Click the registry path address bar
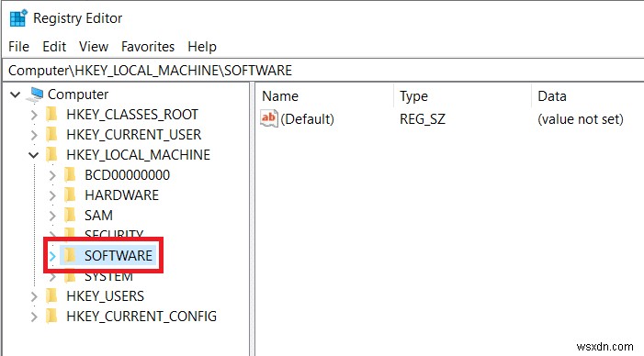644x356 pixels. pyautogui.click(x=323, y=71)
